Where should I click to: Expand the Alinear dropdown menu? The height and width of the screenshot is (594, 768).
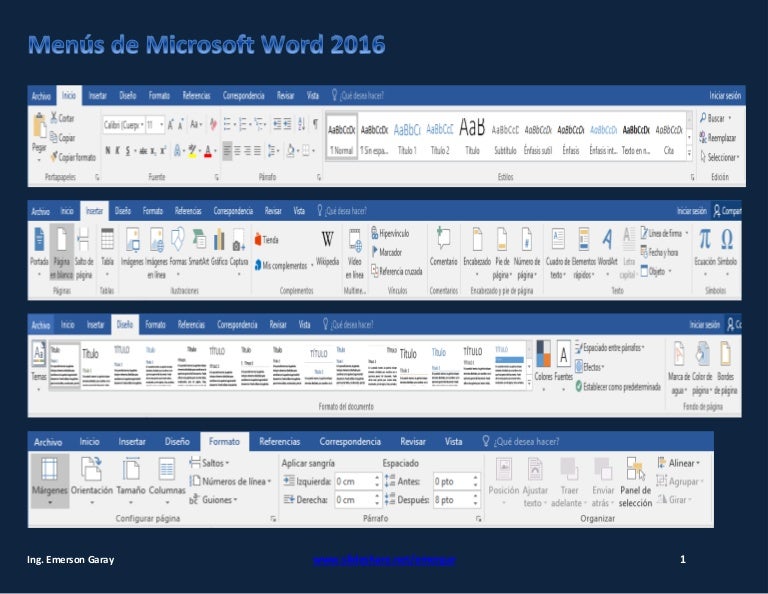point(681,463)
